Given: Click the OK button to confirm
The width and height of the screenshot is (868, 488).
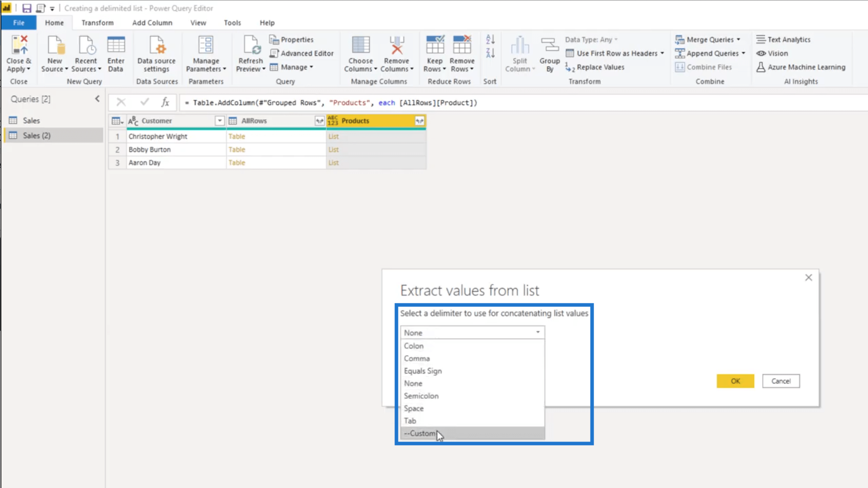Looking at the screenshot, I should [x=735, y=381].
